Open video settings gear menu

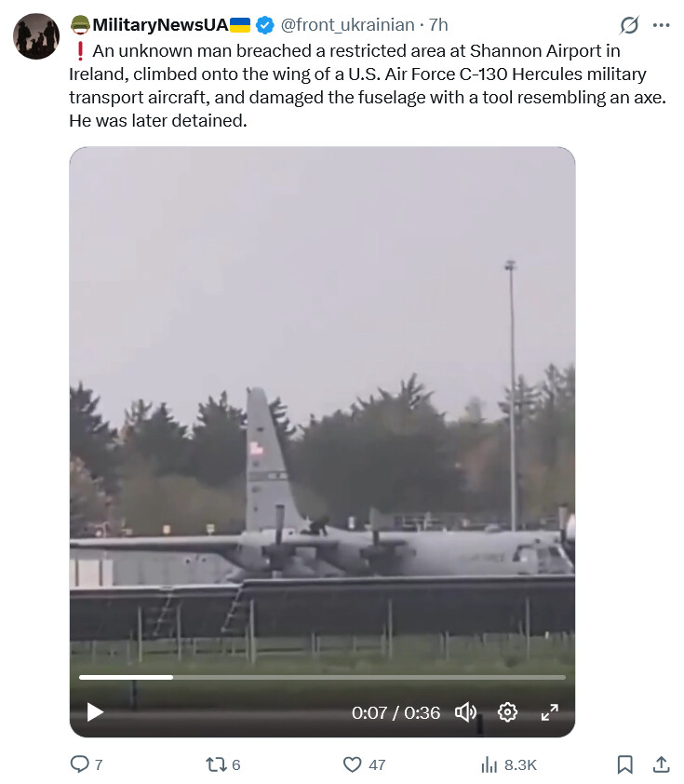(x=507, y=712)
